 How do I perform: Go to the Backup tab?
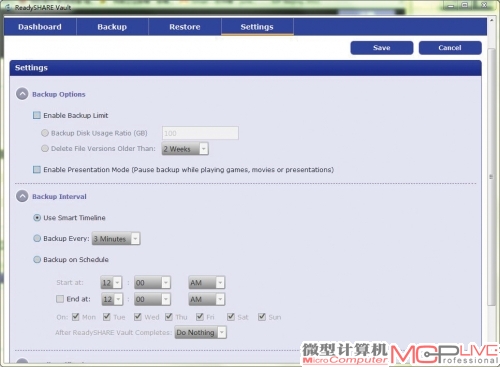[x=112, y=27]
